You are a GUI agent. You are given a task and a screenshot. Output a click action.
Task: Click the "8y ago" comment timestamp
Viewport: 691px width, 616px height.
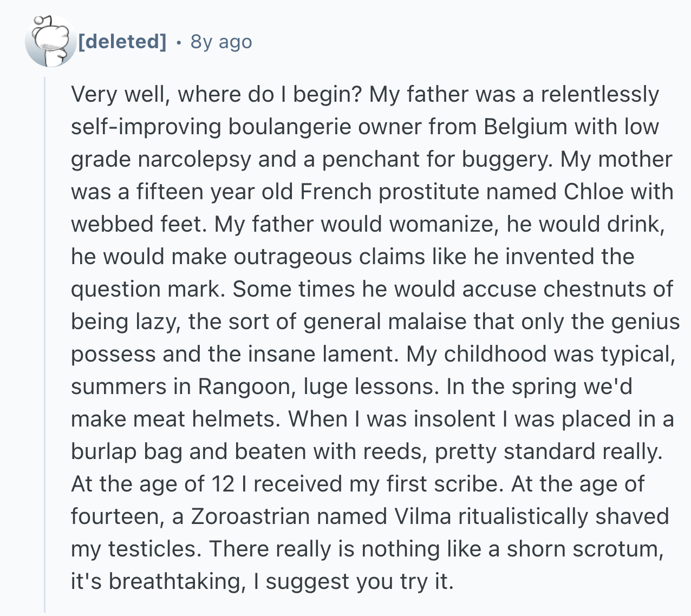221,42
